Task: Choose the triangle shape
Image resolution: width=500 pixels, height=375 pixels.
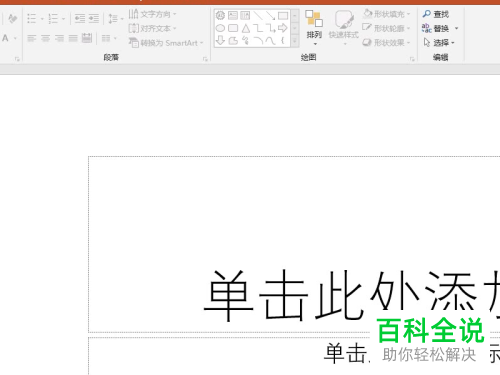Action: [x=246, y=28]
